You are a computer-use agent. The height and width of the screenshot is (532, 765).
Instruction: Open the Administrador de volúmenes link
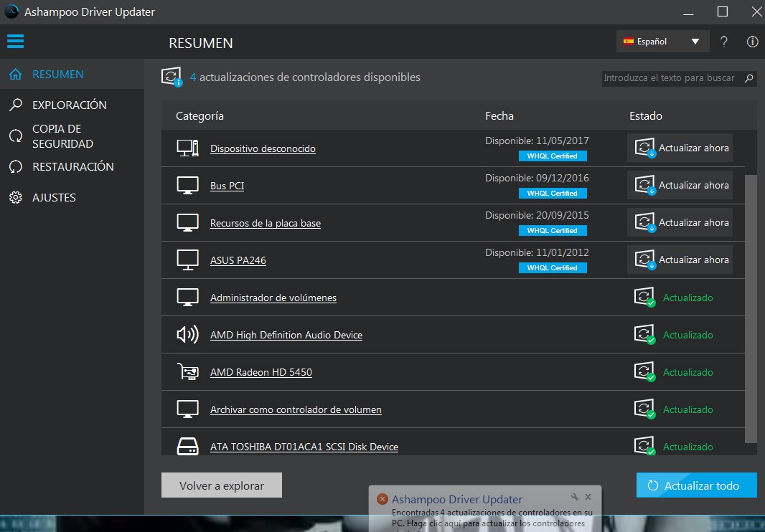coord(273,298)
